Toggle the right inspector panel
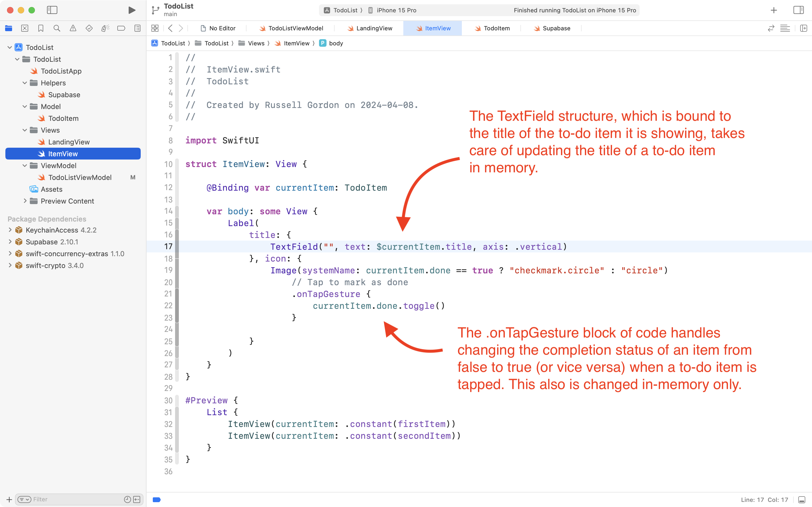This screenshot has width=812, height=507. click(798, 10)
